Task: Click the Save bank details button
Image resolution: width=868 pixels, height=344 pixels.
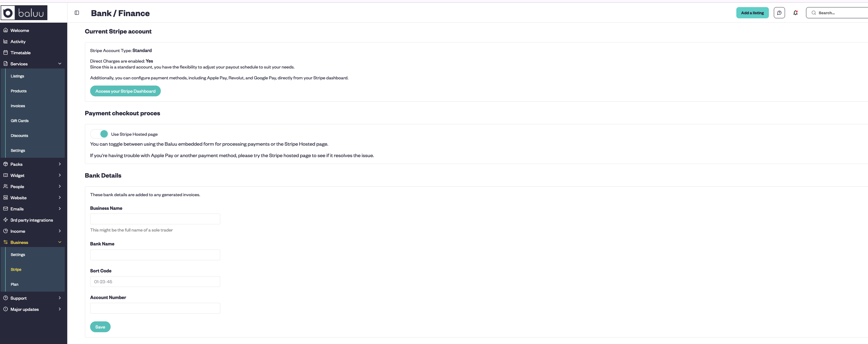Action: (100, 327)
